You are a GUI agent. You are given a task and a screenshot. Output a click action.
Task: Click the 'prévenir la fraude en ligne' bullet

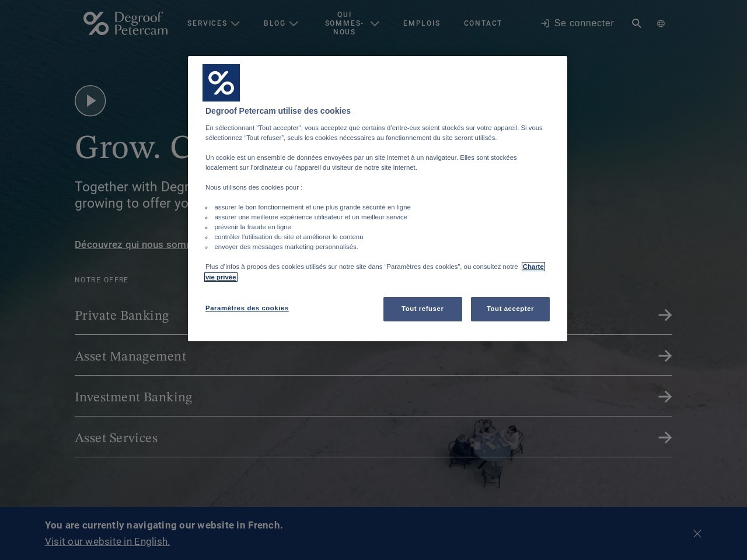tap(253, 227)
